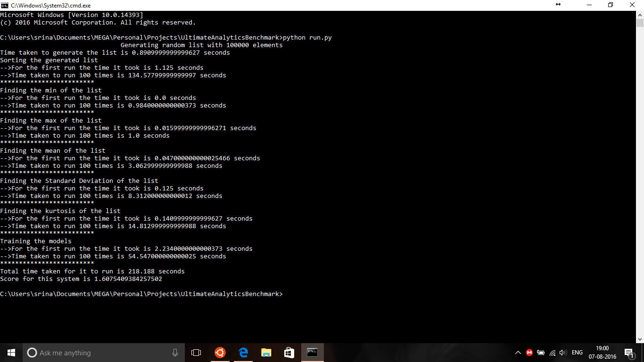Minimize the cmd.exe window

tap(589, 5)
